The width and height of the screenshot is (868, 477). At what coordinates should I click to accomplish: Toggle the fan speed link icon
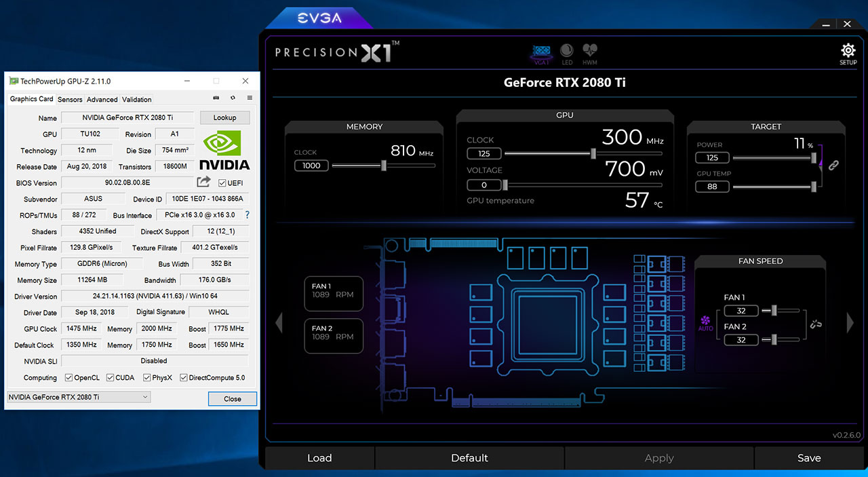pos(816,325)
